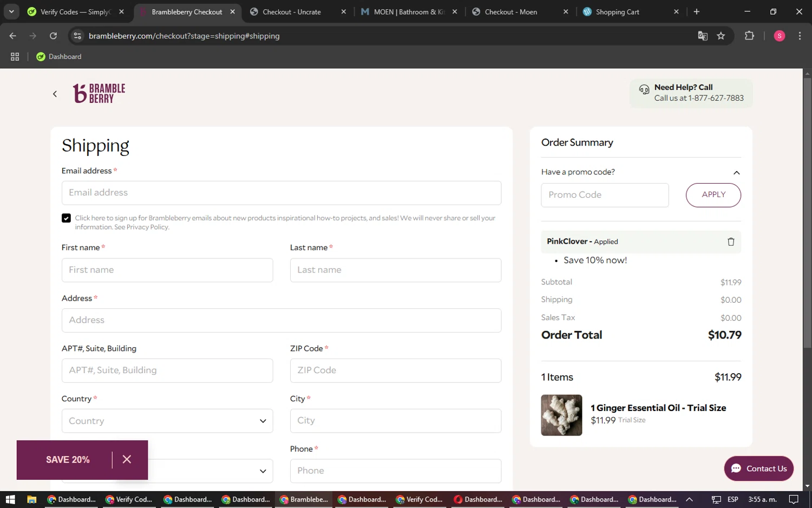Viewport: 812px width, 508px height.
Task: Open the apps grid in bookmarks bar
Action: [x=15, y=56]
